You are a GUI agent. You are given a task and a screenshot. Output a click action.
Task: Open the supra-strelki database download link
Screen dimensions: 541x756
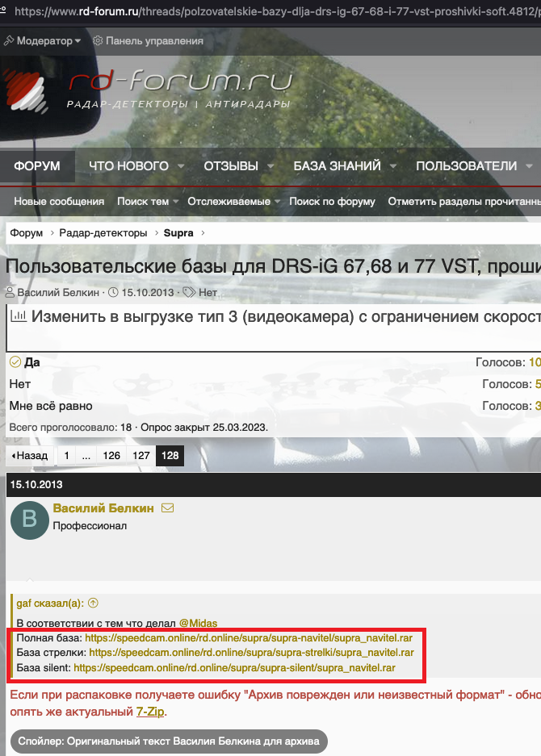pyautogui.click(x=251, y=653)
